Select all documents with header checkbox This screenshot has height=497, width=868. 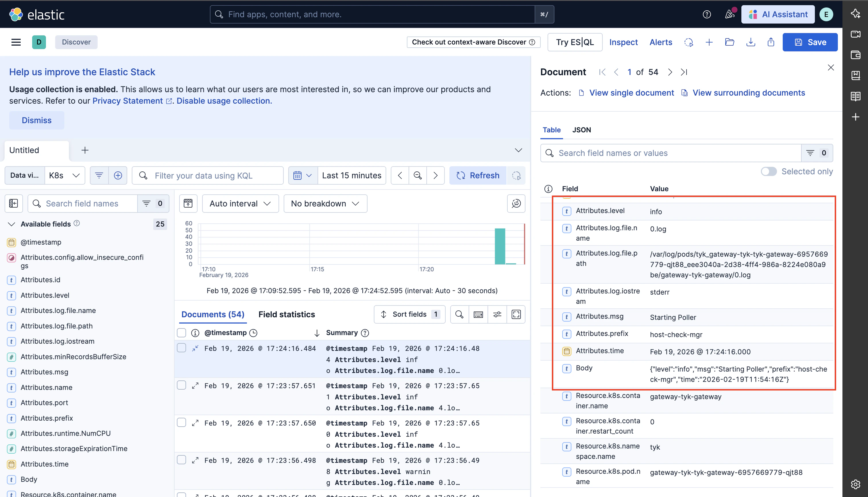[181, 332]
